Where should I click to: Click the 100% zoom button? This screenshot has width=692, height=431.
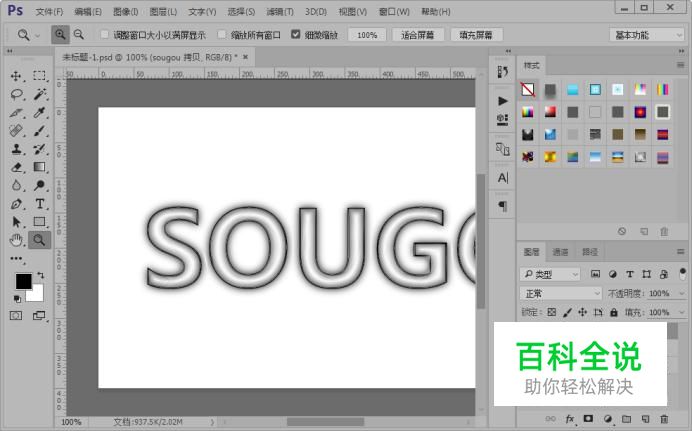367,35
